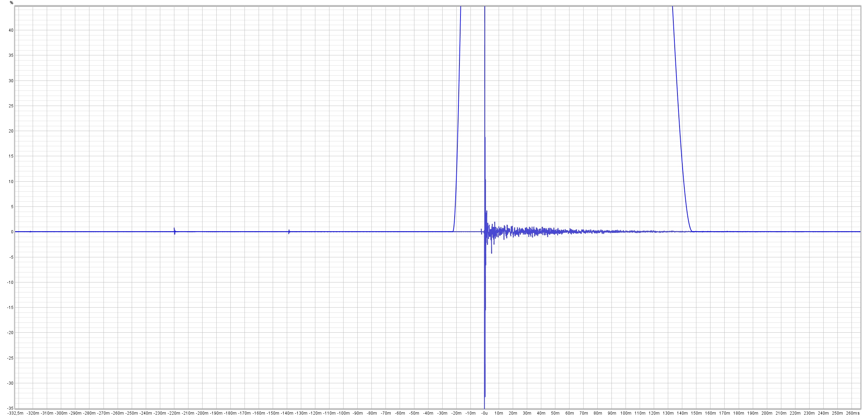
Task: Click the 0 label on the percent axis
Action: (x=12, y=232)
